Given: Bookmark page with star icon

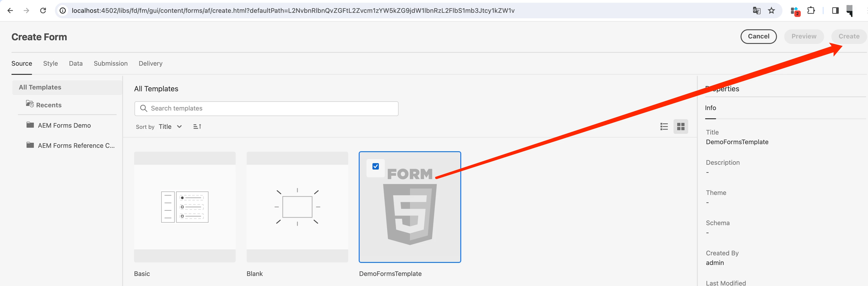Looking at the screenshot, I should pyautogui.click(x=771, y=11).
